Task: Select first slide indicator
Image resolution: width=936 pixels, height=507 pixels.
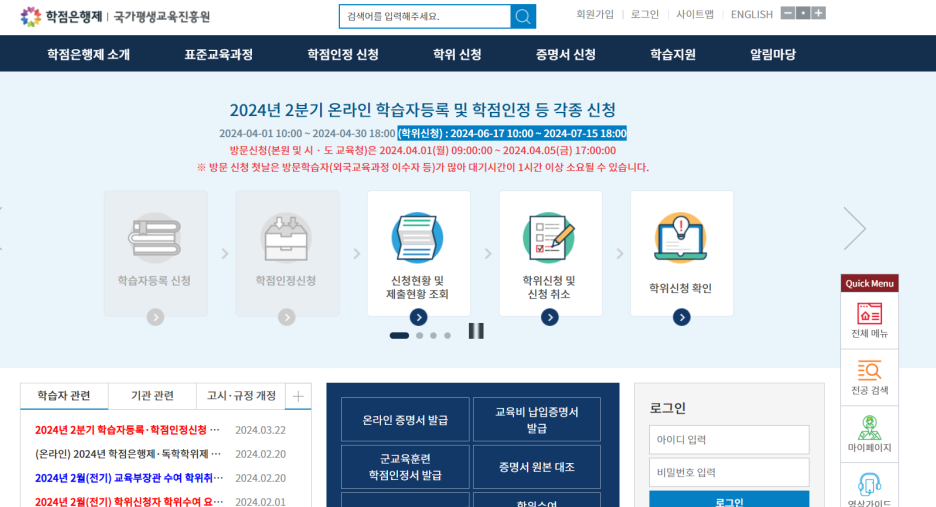Action: 399,336
